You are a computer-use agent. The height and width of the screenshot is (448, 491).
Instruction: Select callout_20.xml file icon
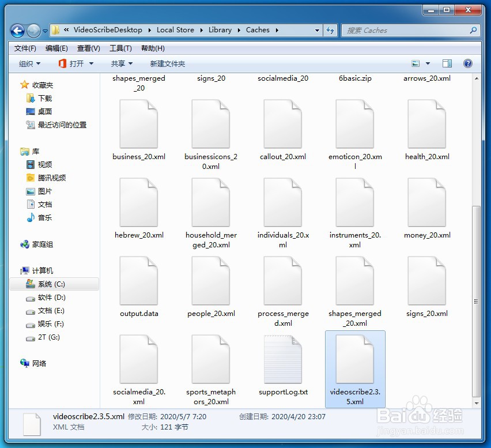[283, 124]
